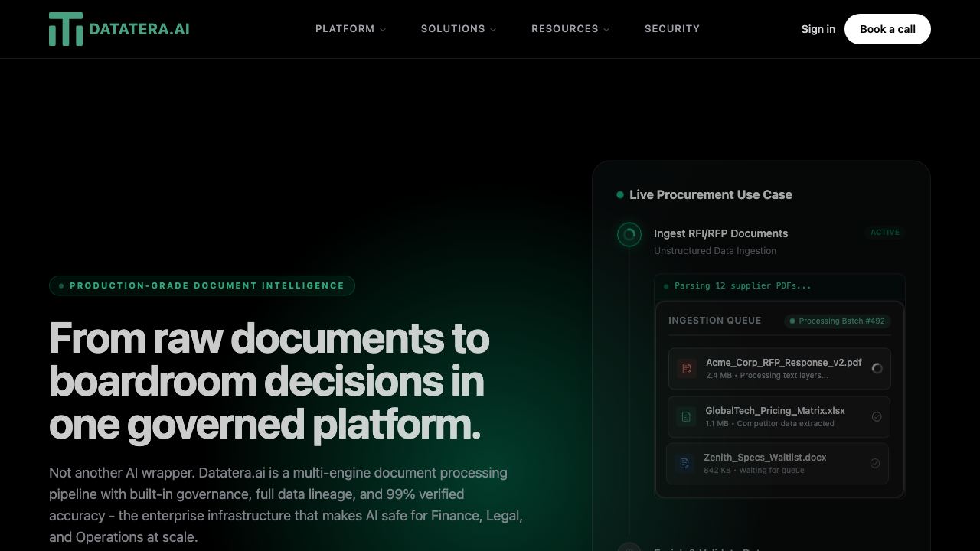Expand the Platform chevron arrow
The image size is (980, 551).
coord(383,30)
